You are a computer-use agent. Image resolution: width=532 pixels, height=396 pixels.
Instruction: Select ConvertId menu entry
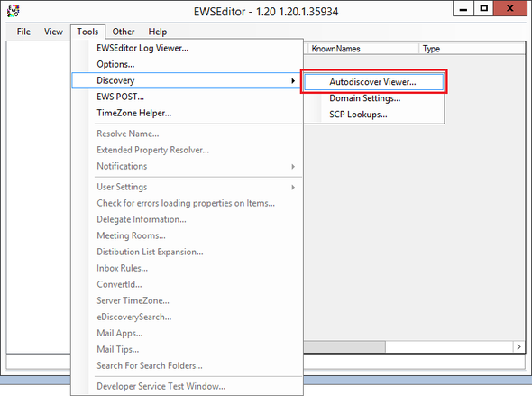pyautogui.click(x=188, y=284)
